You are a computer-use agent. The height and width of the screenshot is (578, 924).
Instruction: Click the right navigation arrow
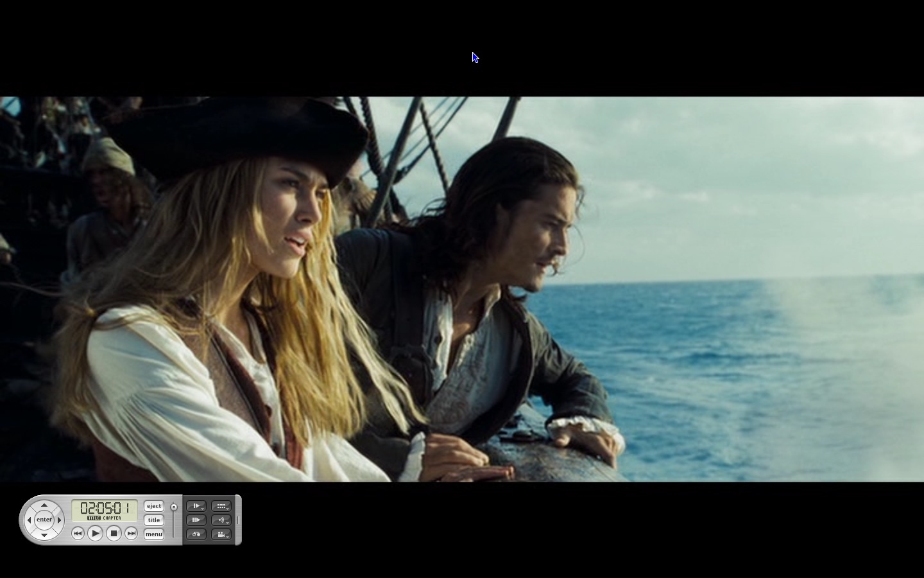pyautogui.click(x=59, y=520)
